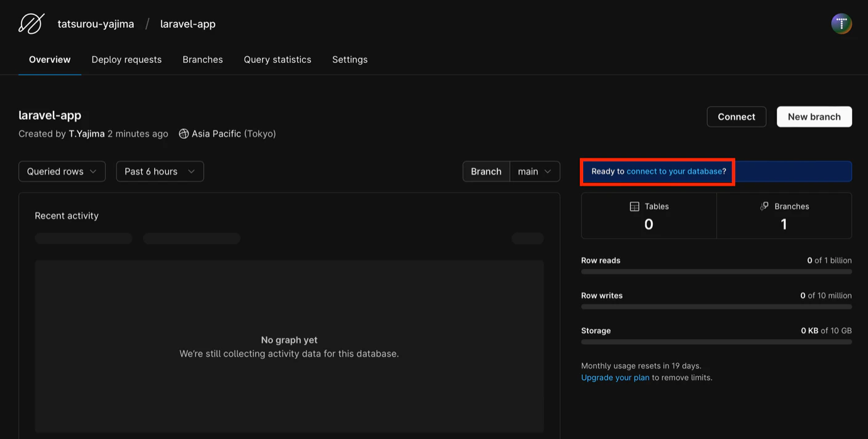Screen dimensions: 868x439
Task: Follow the connect to your database link
Action: (674, 171)
